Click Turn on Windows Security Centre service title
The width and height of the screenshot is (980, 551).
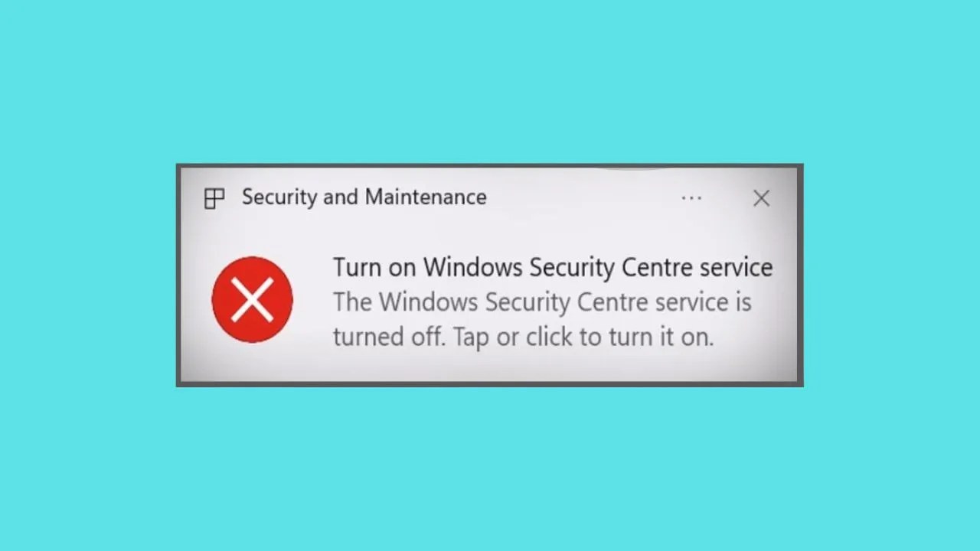[553, 267]
